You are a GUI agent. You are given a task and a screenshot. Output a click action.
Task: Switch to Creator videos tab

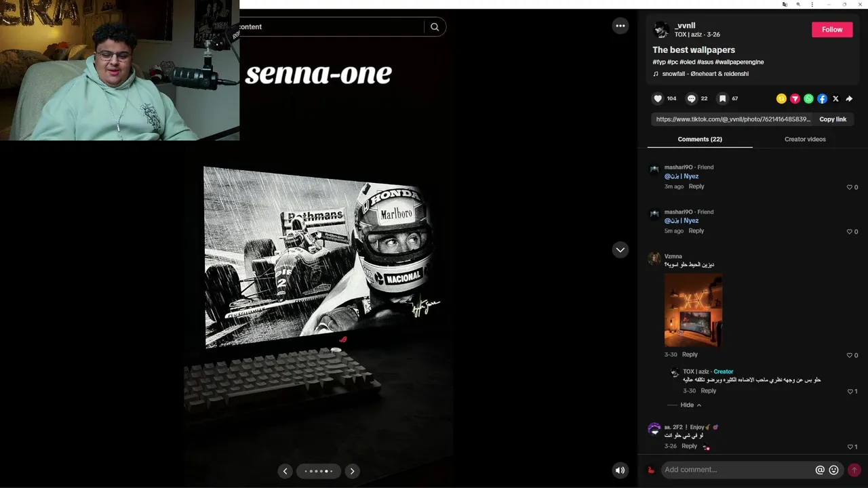click(x=805, y=139)
